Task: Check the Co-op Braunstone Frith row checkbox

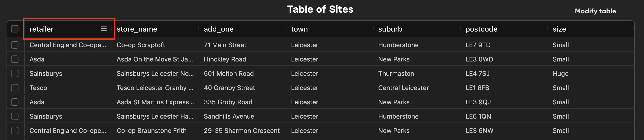Action: (x=15, y=131)
